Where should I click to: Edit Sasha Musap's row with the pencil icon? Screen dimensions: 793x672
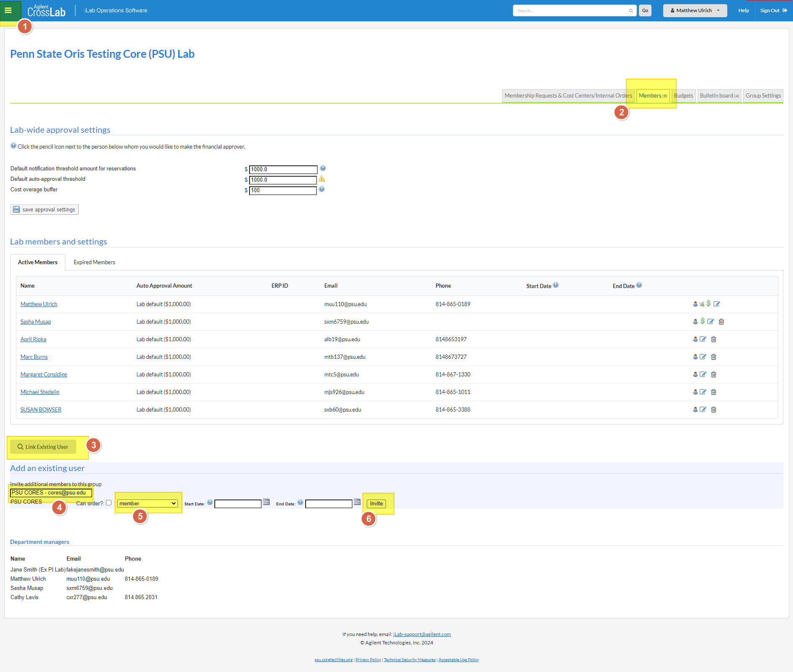pos(711,322)
